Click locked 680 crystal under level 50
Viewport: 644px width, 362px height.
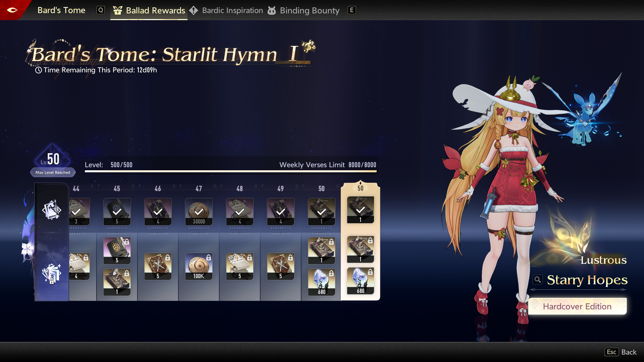pos(321,282)
